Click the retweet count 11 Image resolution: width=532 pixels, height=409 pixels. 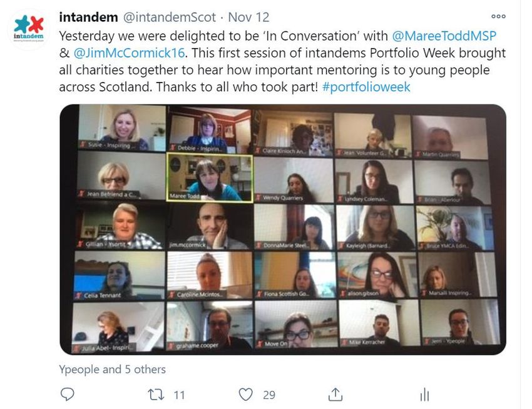tap(179, 395)
